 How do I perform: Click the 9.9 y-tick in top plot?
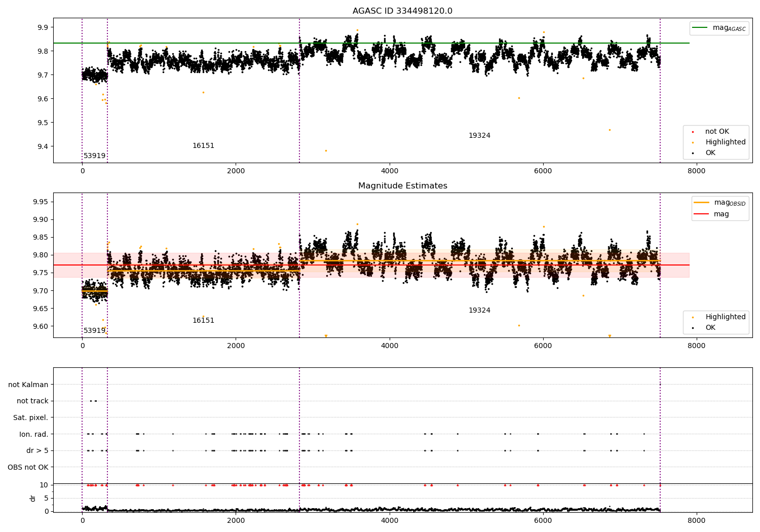[x=43, y=27]
